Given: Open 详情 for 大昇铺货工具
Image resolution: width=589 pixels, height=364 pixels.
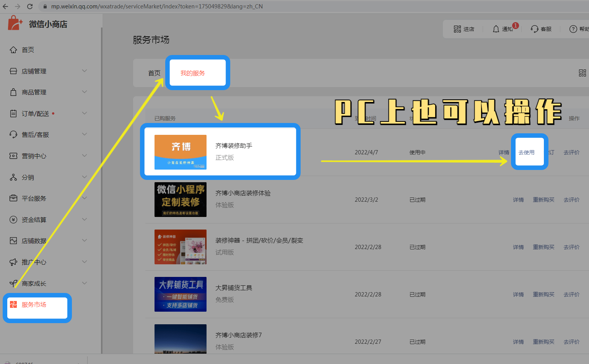Looking at the screenshot, I should point(518,294).
